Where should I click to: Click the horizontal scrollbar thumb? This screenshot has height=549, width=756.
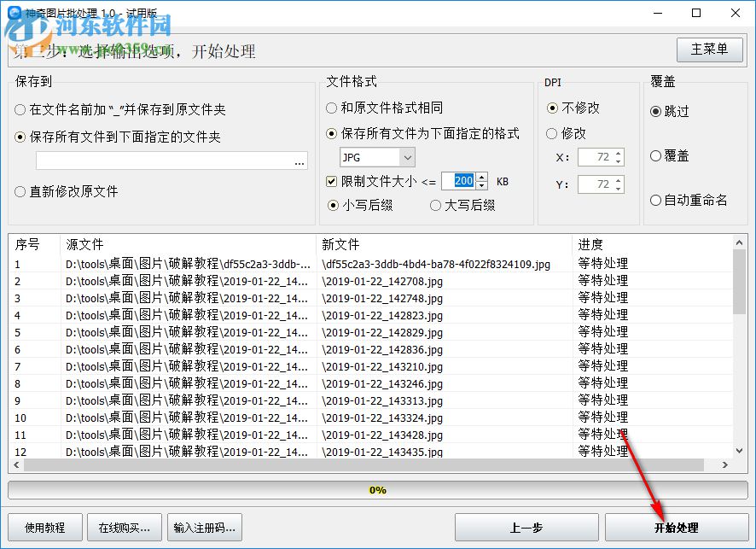[363, 465]
